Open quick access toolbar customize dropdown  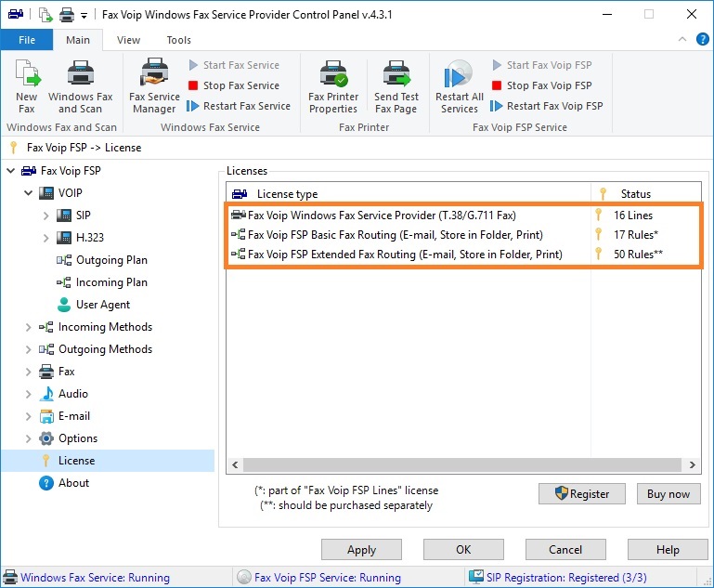tap(84, 16)
